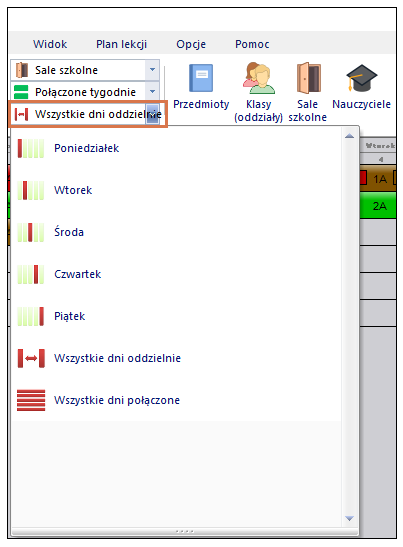This screenshot has height=547, width=403.
Task: Open the Opcje menu
Action: coord(191,44)
